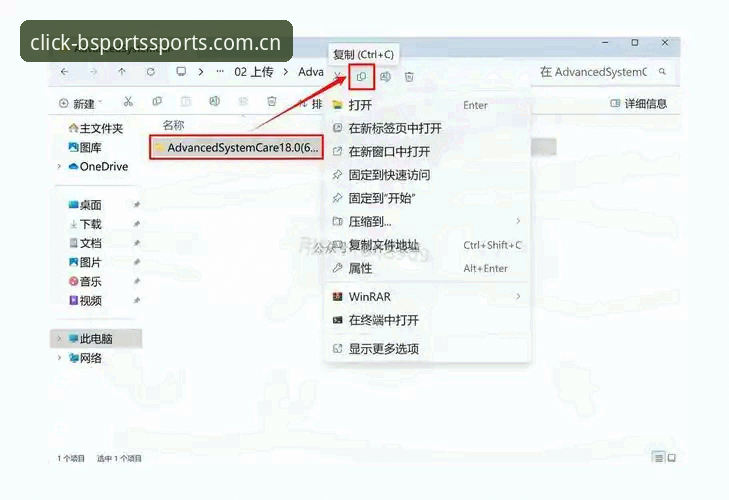
Task: Click the address bar ellipsis for hidden path
Action: click(x=220, y=72)
